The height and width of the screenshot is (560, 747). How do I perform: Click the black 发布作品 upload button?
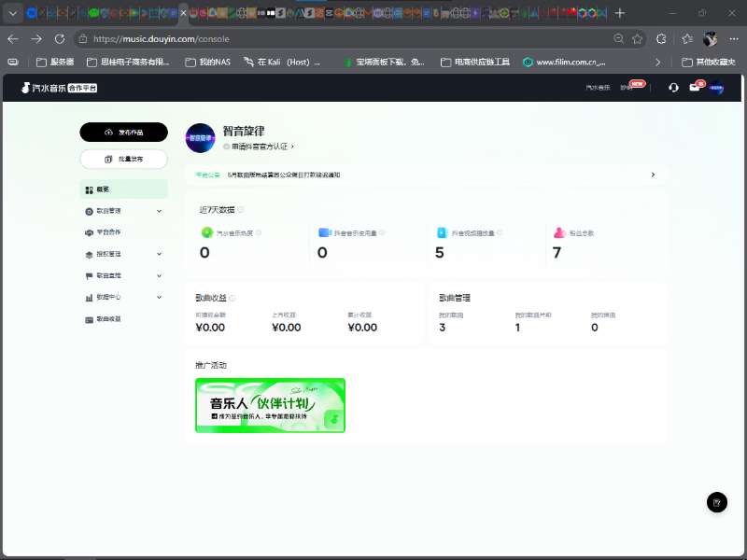pyautogui.click(x=124, y=132)
